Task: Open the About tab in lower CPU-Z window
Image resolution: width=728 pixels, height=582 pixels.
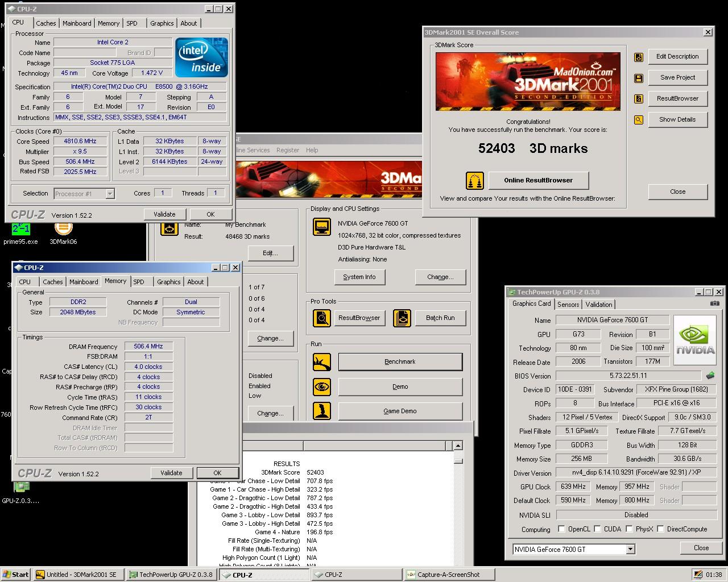Action: click(x=195, y=282)
